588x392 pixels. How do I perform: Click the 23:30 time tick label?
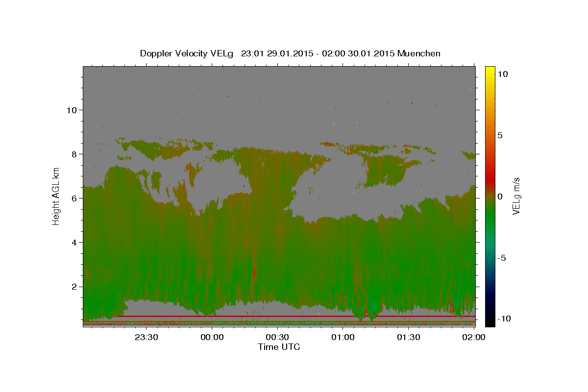[147, 337]
